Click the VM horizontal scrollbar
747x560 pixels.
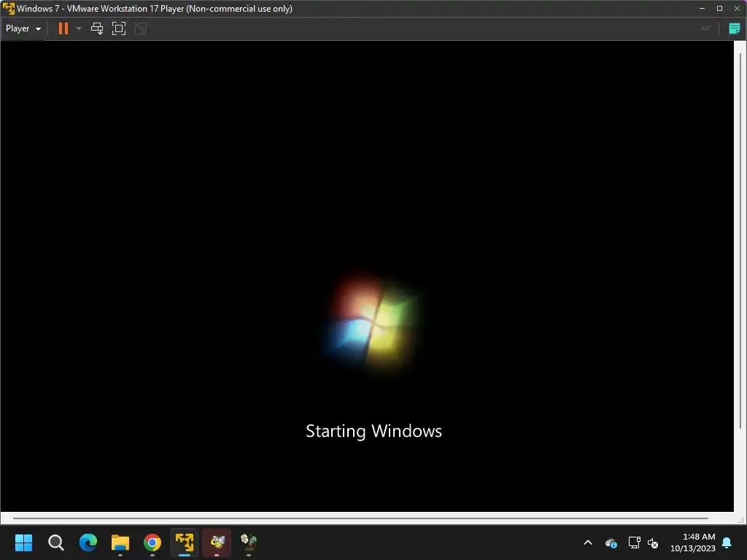pos(360,518)
